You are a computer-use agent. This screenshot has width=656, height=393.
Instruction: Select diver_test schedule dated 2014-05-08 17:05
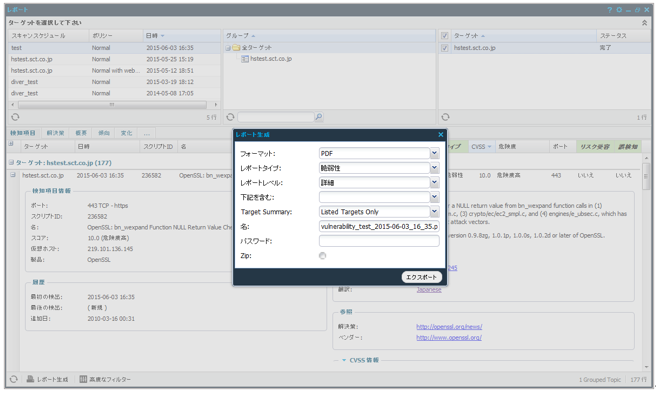(x=114, y=93)
